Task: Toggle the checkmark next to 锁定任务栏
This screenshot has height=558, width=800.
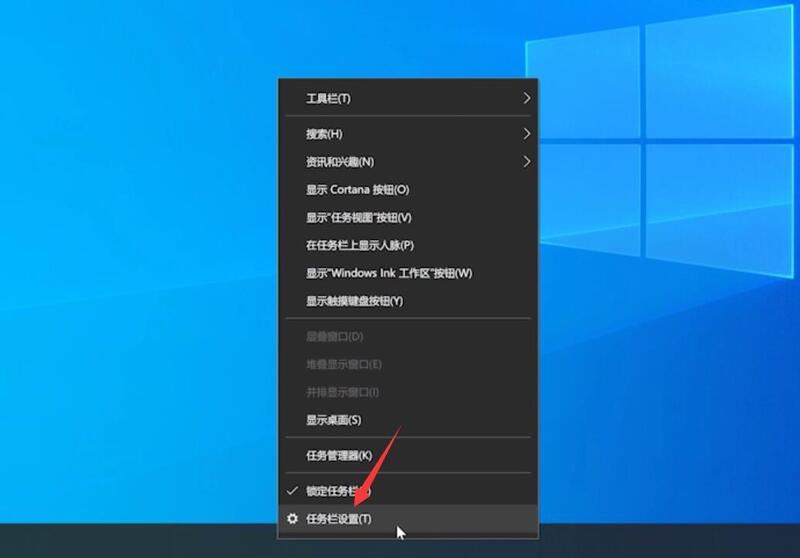Action: tap(292, 491)
